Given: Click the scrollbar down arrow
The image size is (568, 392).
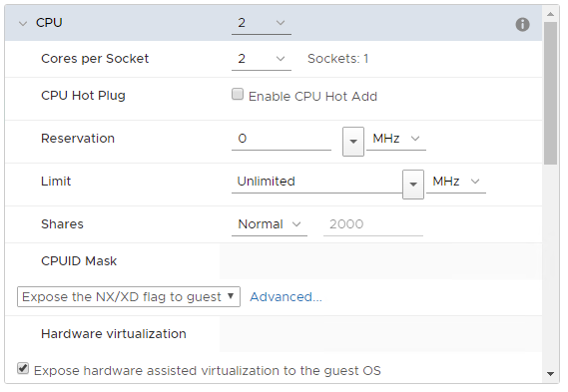Looking at the screenshot, I should click(x=551, y=374).
